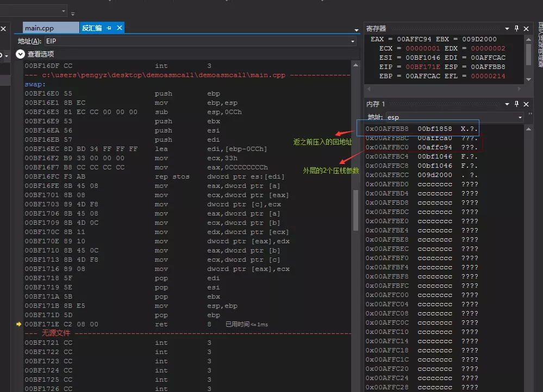Viewport: 543px width, 392px height.
Task: Click the EIP register value 00BF171E
Action: click(x=423, y=67)
